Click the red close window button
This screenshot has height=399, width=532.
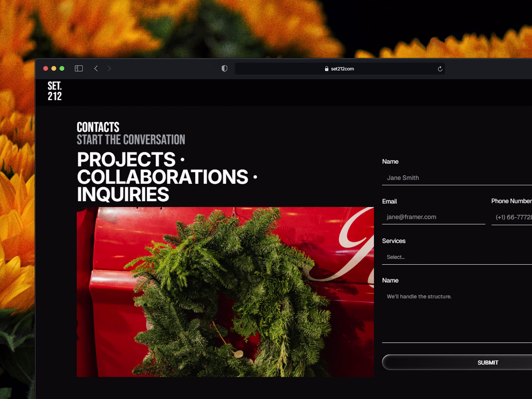[x=45, y=69]
